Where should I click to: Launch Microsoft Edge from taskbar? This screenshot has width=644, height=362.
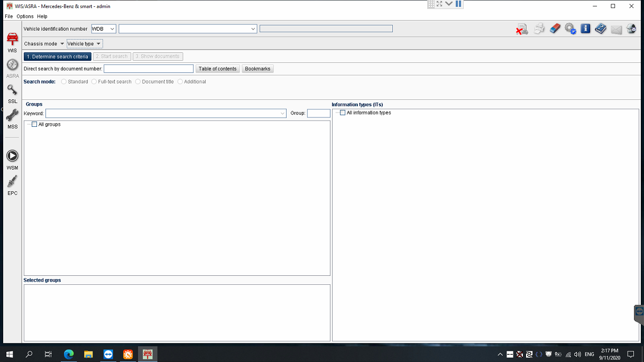69,354
